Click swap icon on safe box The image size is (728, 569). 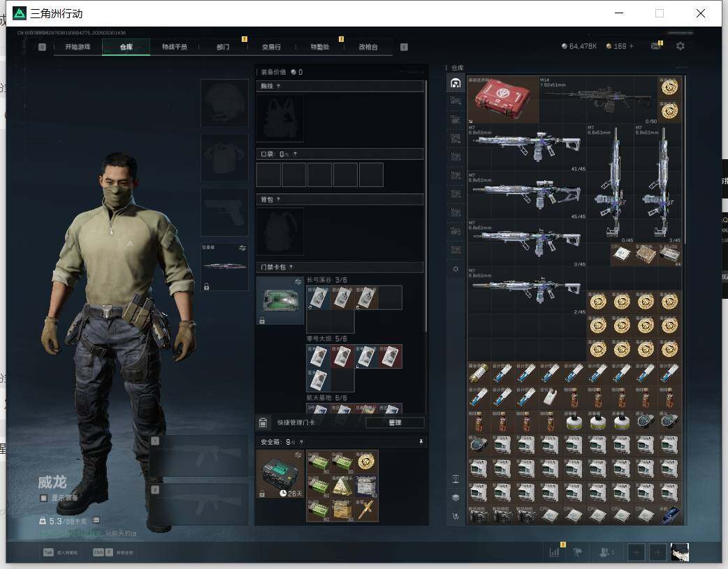coord(298,455)
